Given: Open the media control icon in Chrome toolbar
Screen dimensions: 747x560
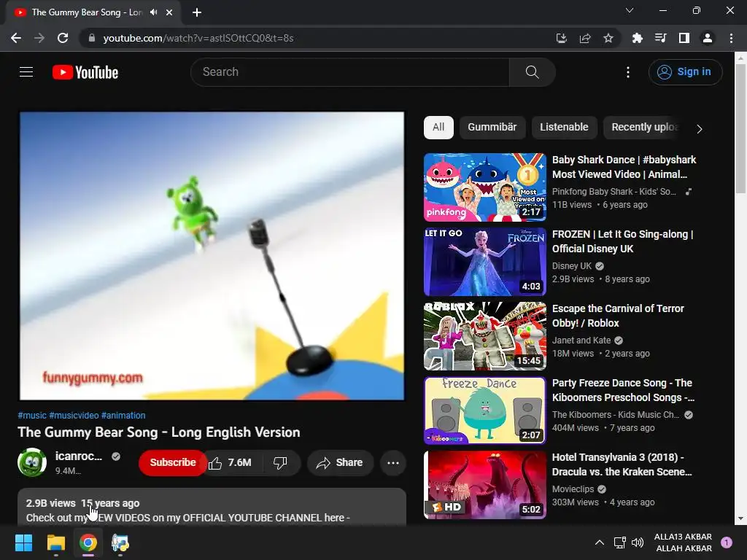Looking at the screenshot, I should coord(661,38).
